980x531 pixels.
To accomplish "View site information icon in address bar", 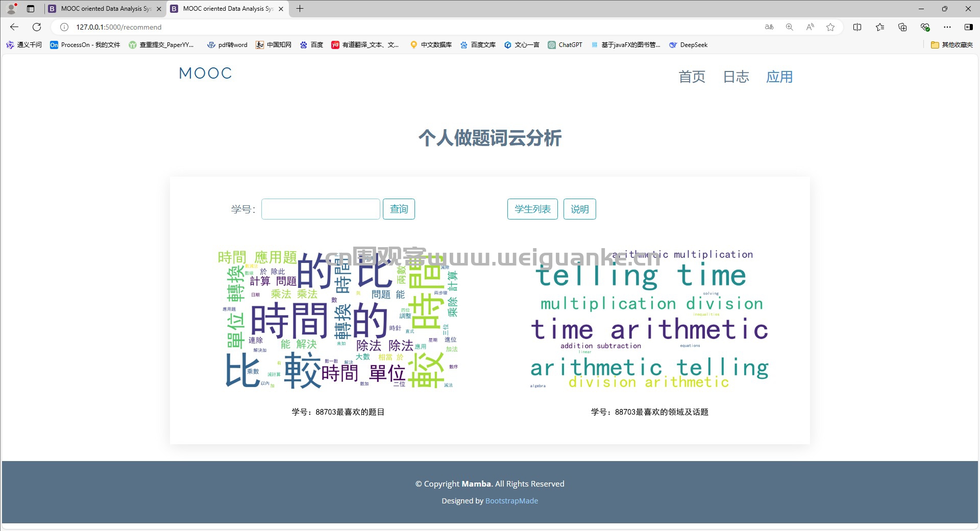I will (64, 27).
